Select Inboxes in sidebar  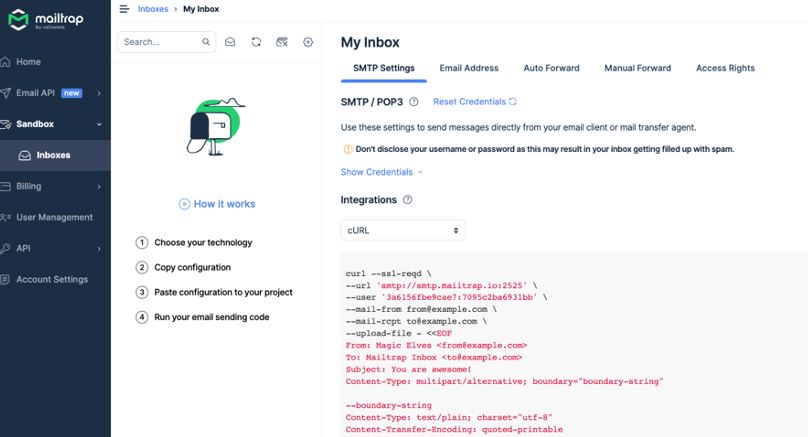(x=54, y=155)
